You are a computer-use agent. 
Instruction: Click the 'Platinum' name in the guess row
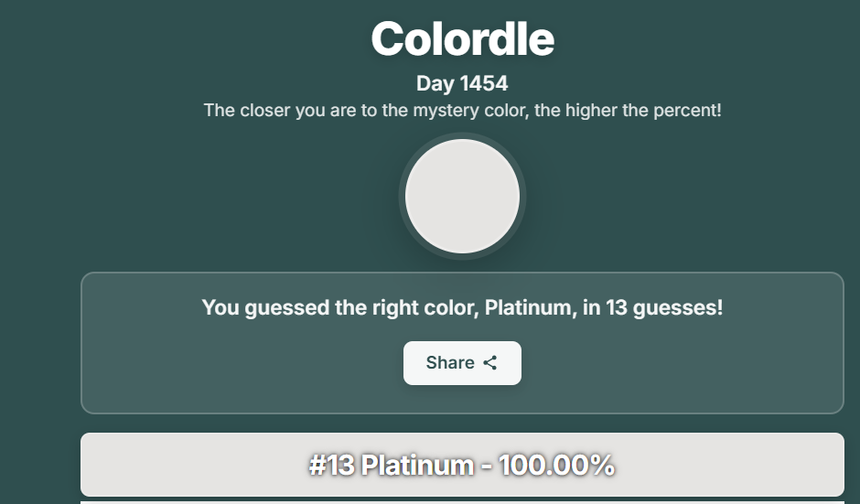[417, 466]
